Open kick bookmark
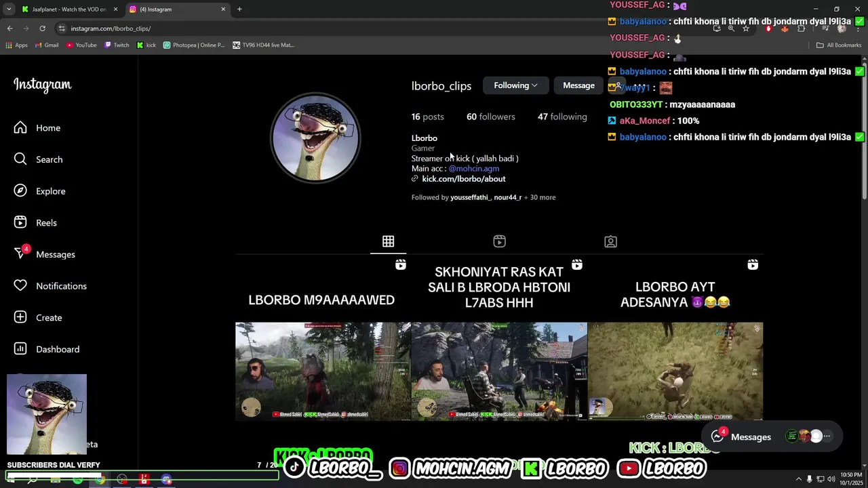Screen dimensions: 868x488 [x=146, y=45]
